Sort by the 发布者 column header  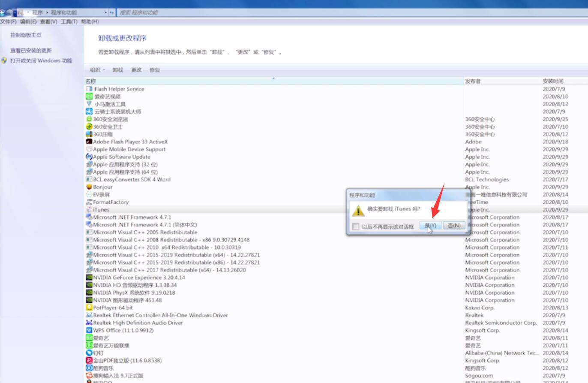coord(503,81)
